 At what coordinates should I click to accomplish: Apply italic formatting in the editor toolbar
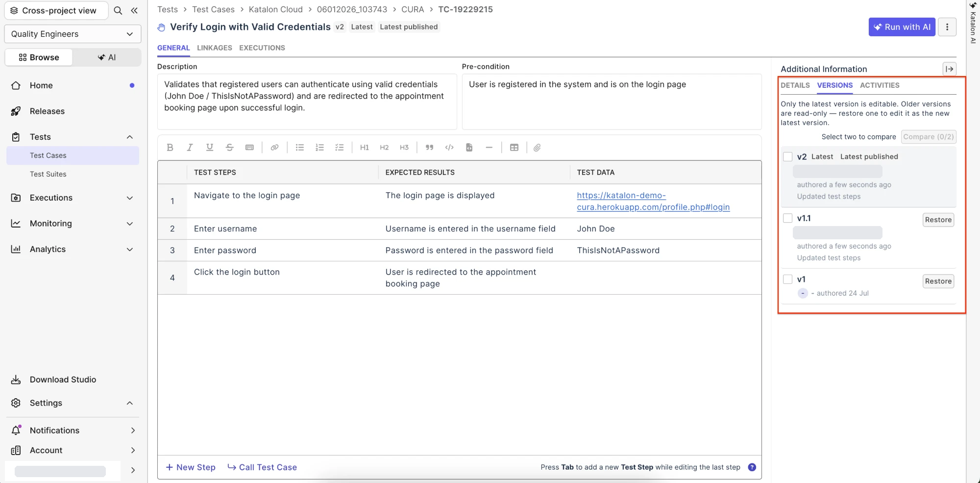[190, 148]
